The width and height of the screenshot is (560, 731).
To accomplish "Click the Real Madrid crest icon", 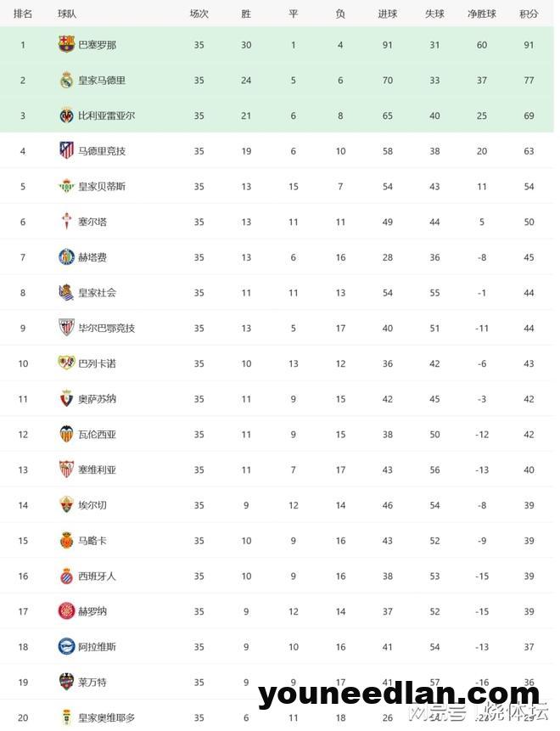I will (x=66, y=80).
